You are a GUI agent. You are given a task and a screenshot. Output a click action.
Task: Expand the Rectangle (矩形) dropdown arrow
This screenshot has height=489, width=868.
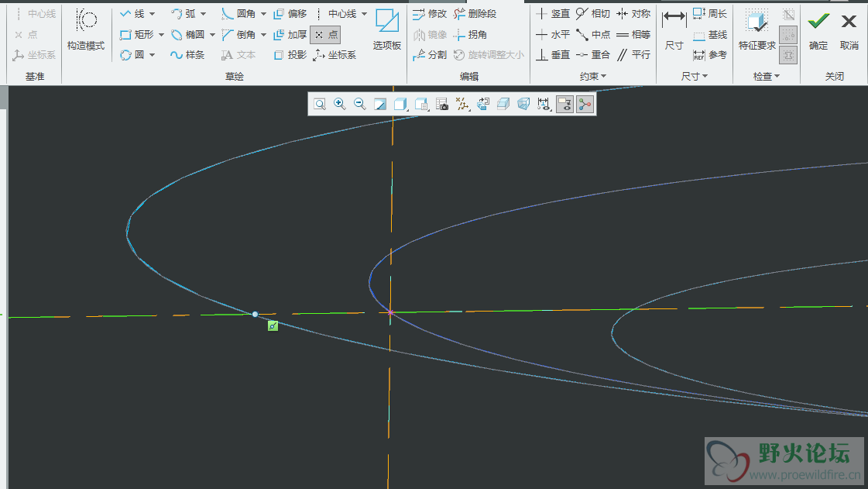[161, 35]
